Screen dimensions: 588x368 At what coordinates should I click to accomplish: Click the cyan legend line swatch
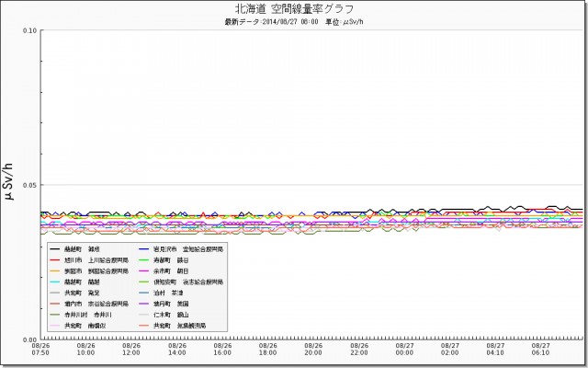click(x=55, y=282)
